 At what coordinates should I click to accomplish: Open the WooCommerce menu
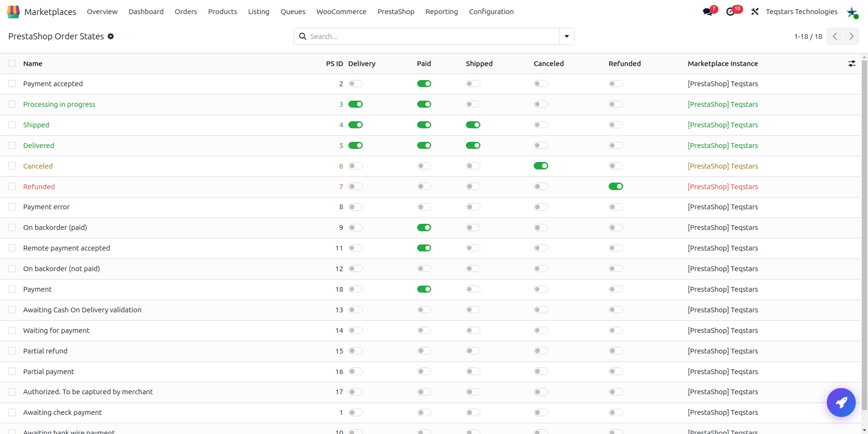click(341, 12)
